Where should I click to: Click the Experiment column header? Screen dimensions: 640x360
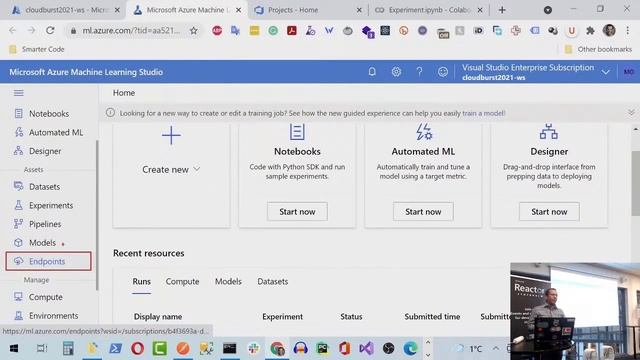point(282,316)
